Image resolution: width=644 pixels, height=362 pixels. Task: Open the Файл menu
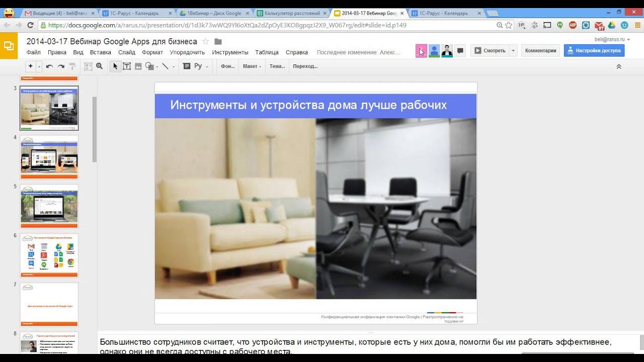coord(34,52)
